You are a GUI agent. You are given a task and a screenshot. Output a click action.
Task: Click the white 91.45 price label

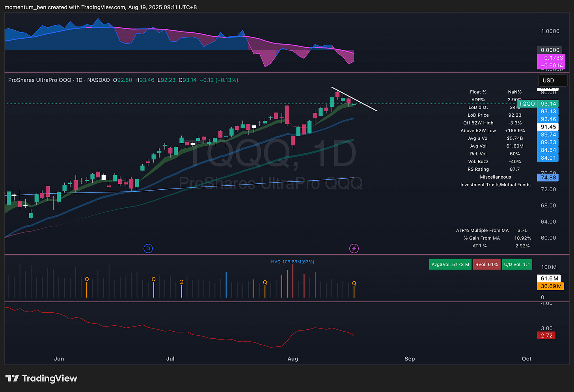tap(548, 127)
